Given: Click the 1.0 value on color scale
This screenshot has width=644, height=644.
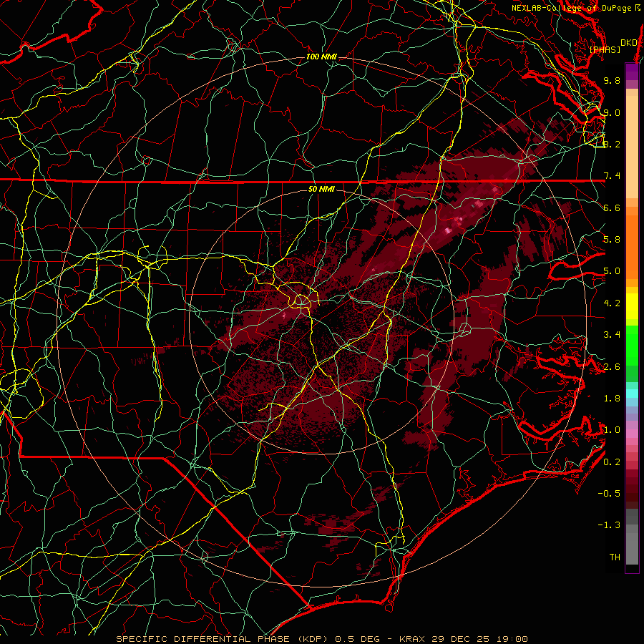Looking at the screenshot, I should point(612,430).
